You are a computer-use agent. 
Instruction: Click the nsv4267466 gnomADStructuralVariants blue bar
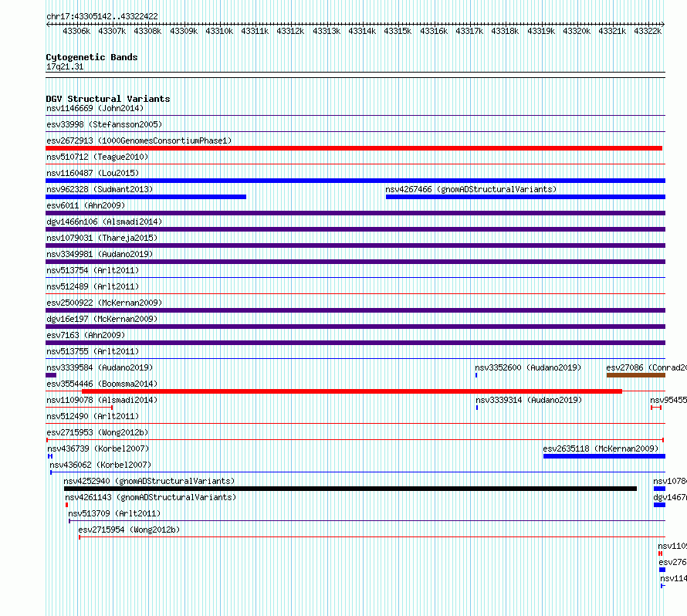[x=526, y=197]
